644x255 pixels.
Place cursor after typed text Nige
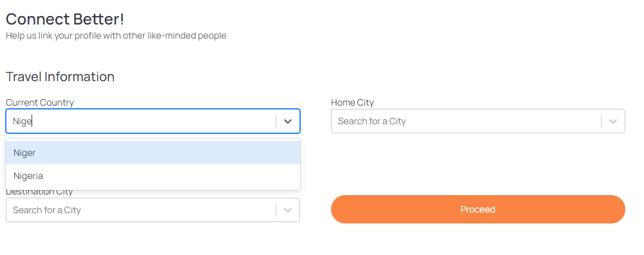click(32, 121)
